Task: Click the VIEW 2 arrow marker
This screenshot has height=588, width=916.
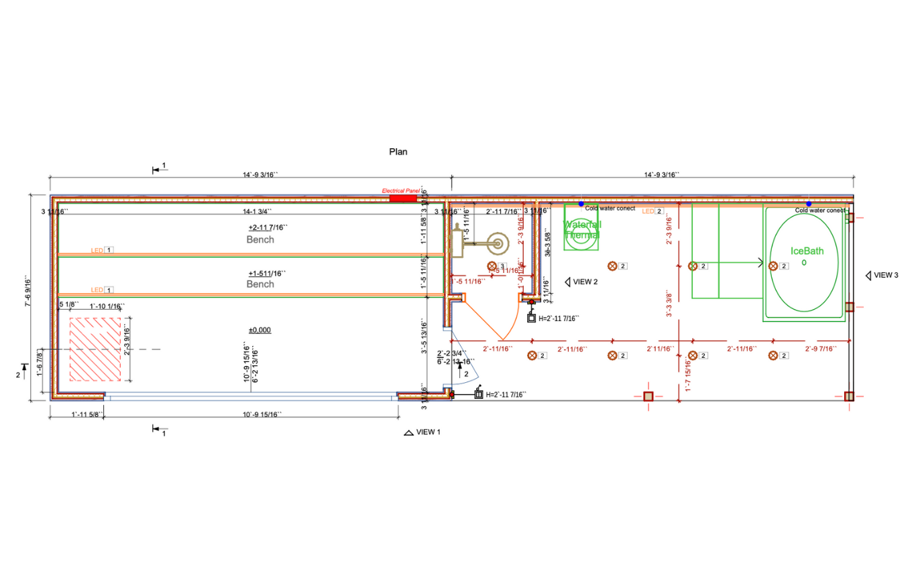Action: 567,282
